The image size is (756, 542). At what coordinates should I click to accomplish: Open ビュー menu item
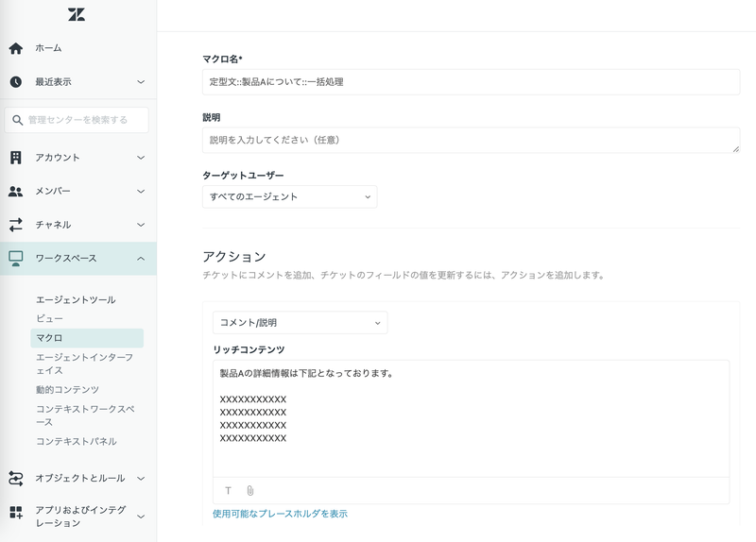click(x=49, y=318)
